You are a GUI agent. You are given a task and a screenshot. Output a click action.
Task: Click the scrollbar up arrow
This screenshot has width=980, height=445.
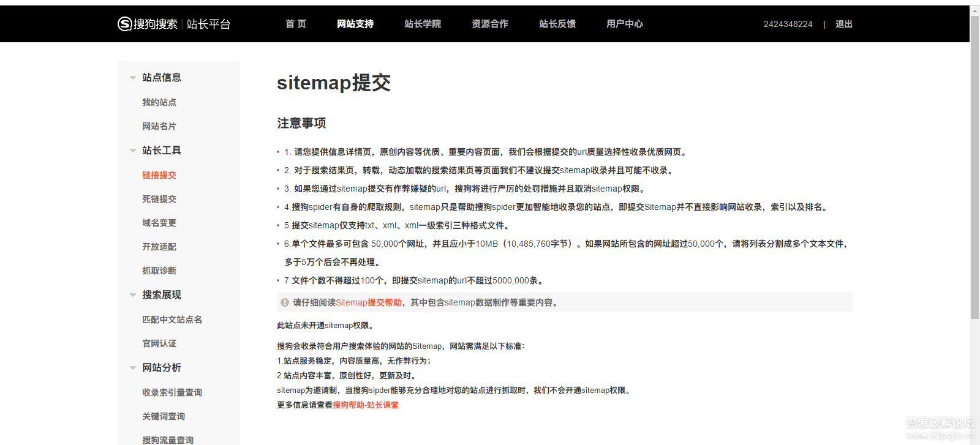[x=975, y=10]
